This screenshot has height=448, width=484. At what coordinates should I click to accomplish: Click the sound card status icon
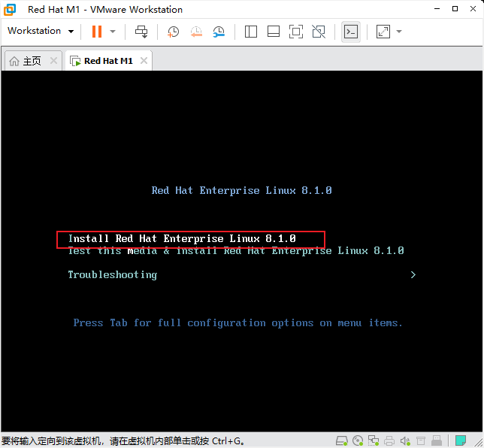point(405,440)
